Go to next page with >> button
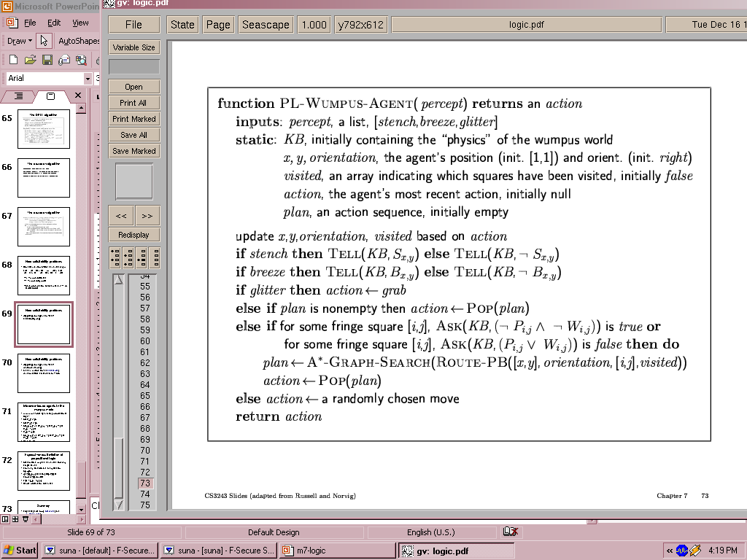 147,216
